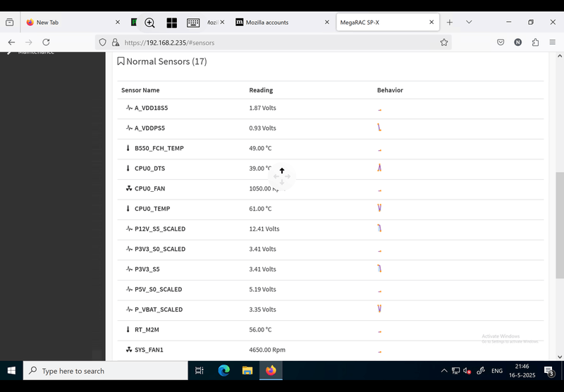Click the P12V_S5_SCALED voltage icon
564x392 pixels.
click(129, 228)
